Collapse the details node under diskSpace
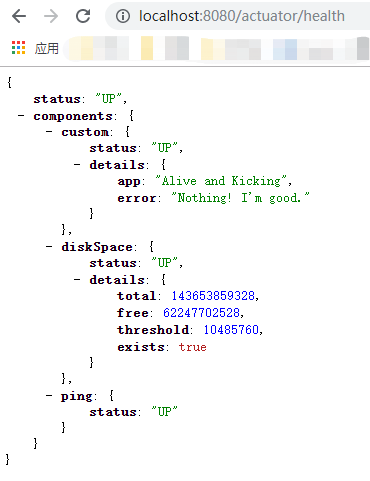The height and width of the screenshot is (481, 370). coord(77,279)
